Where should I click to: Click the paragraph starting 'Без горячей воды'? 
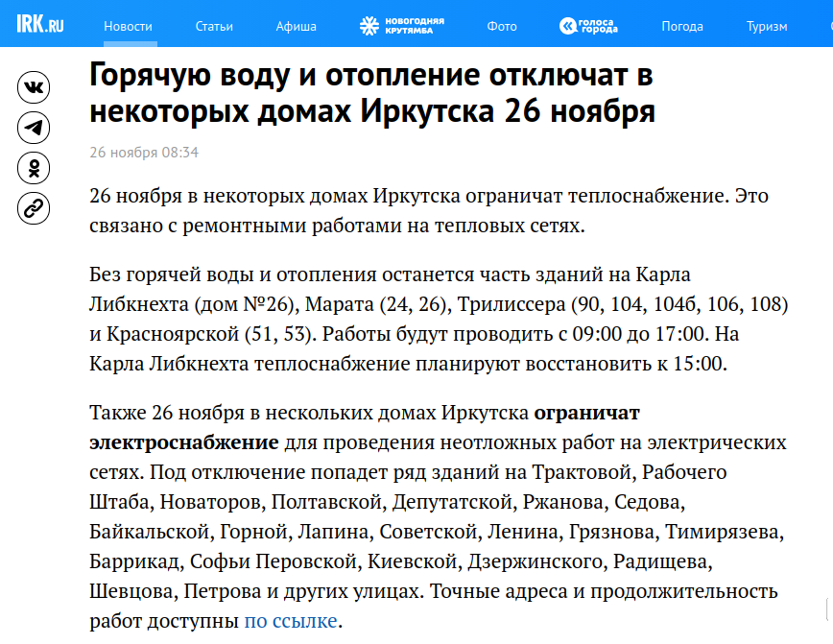[x=439, y=319]
